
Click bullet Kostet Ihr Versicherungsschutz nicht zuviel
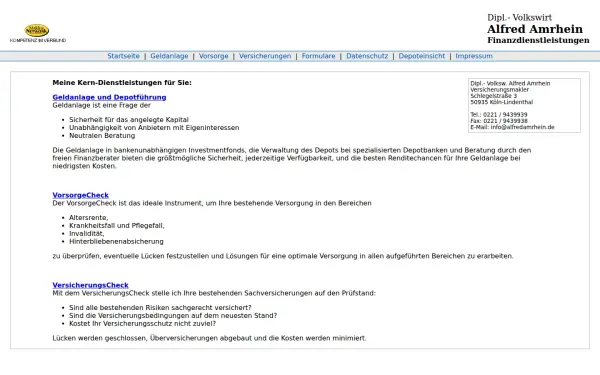coord(142,324)
